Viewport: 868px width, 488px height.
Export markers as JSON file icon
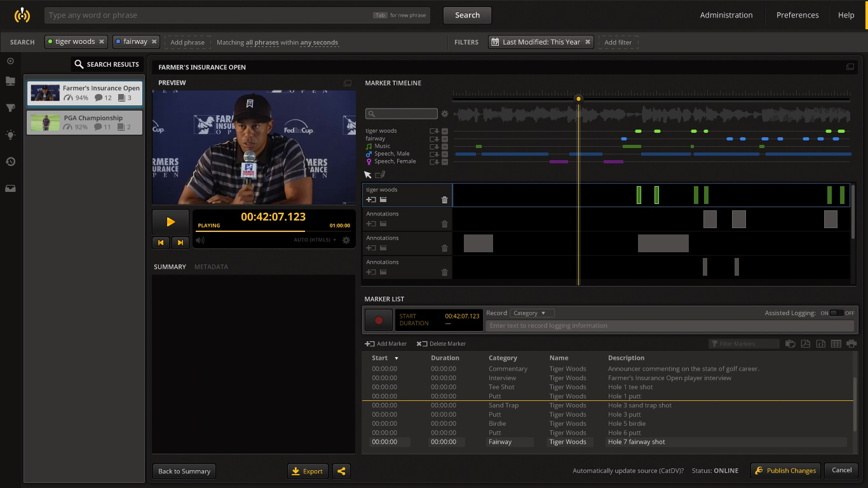pyautogui.click(x=821, y=344)
